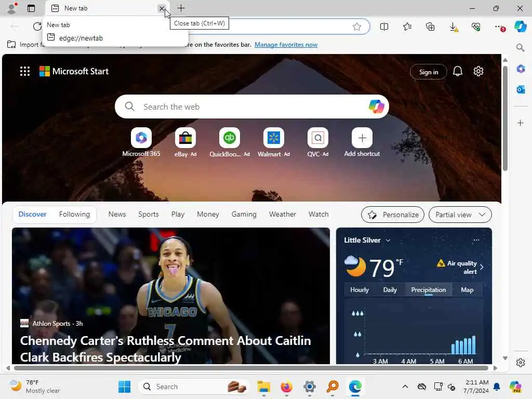The image size is (532, 399).
Task: Open the Microsoft Start app launcher grid
Action: tap(25, 71)
